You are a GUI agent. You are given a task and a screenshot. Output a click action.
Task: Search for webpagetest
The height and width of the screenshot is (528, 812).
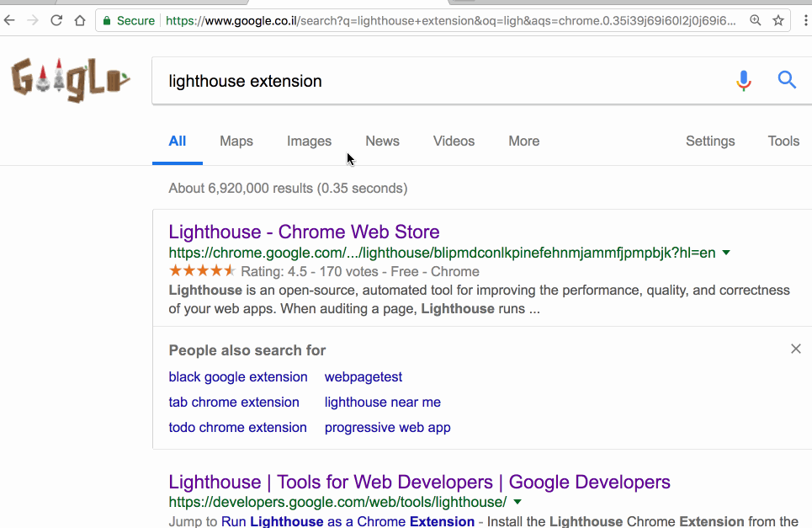(x=363, y=376)
